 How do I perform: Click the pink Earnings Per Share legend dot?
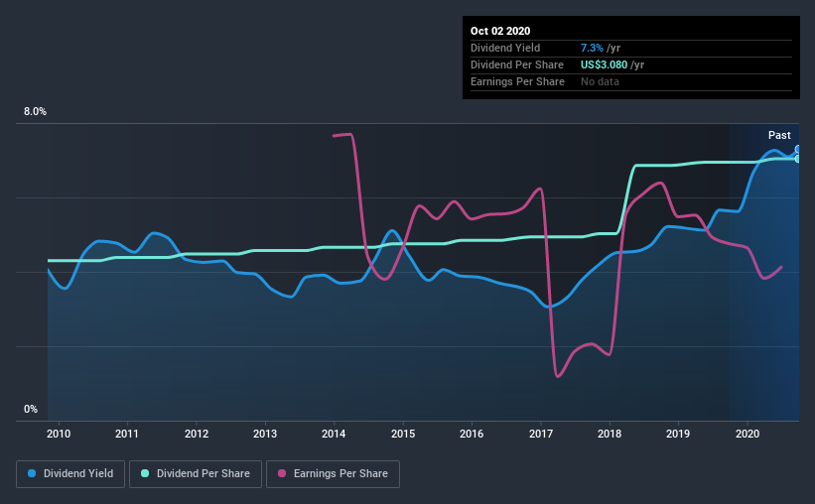[x=282, y=473]
